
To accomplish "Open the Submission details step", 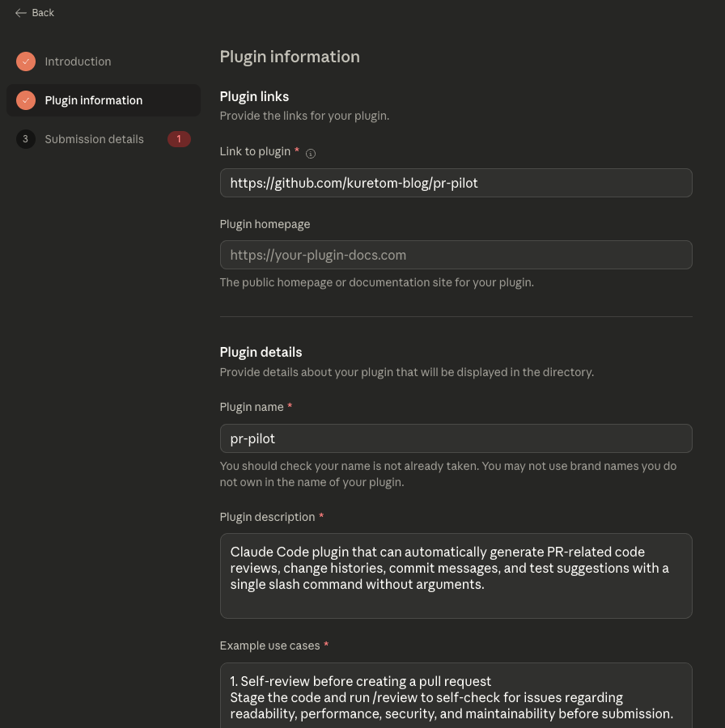I will (94, 139).
